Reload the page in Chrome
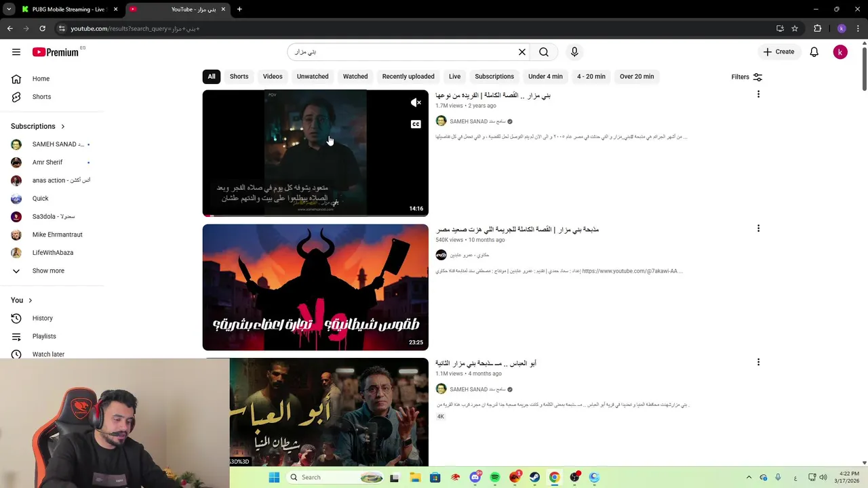The height and width of the screenshot is (488, 868). (42, 28)
